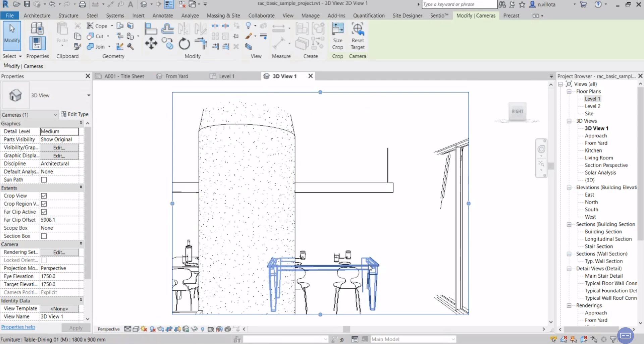Collapse the Floor Plans tree node
Image resolution: width=644 pixels, height=344 pixels.
569,92
